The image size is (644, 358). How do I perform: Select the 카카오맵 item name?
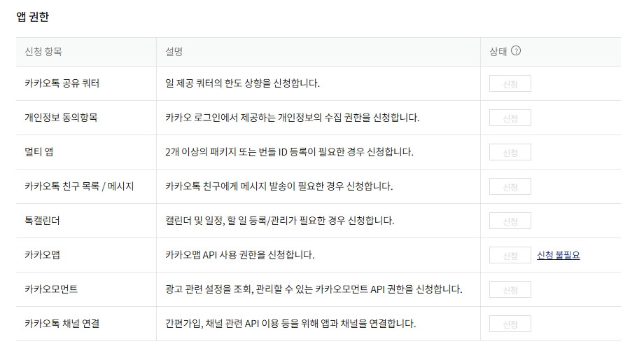coord(42,255)
